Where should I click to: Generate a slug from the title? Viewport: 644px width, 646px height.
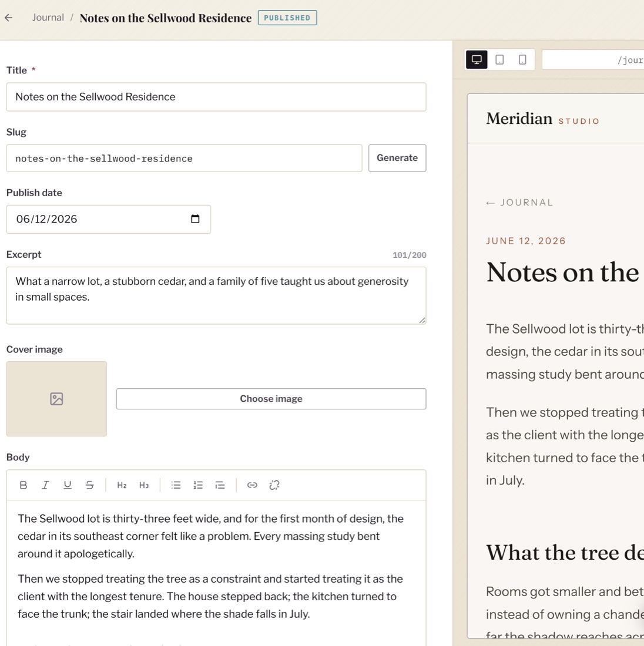click(397, 158)
